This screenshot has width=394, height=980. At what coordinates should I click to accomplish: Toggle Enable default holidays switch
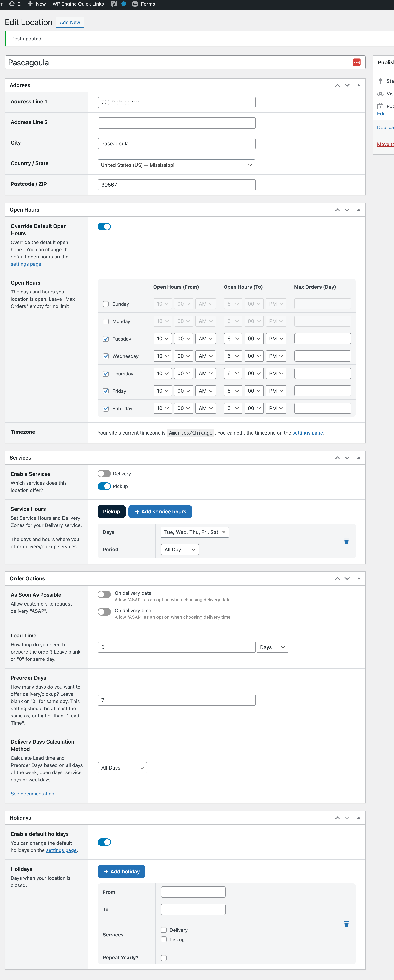click(x=104, y=842)
